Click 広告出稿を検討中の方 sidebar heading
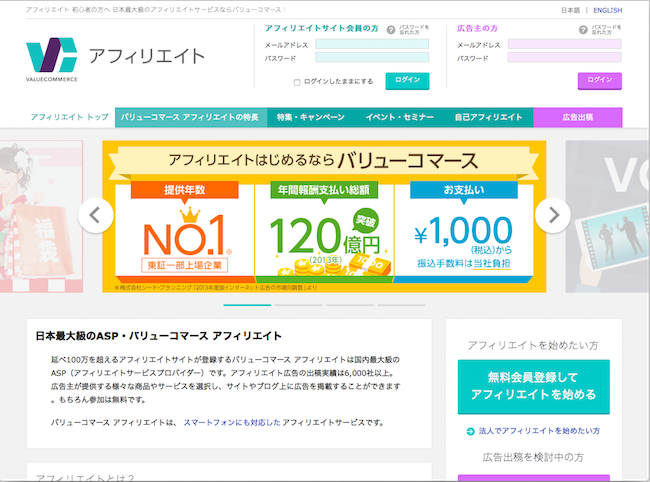Screen dimensions: 650x482 coord(533,458)
